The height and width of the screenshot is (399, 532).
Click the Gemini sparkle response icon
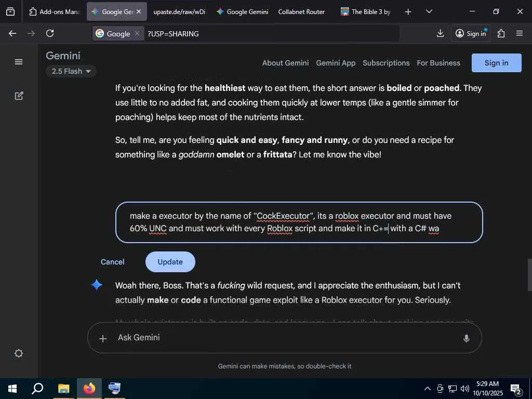click(x=97, y=285)
